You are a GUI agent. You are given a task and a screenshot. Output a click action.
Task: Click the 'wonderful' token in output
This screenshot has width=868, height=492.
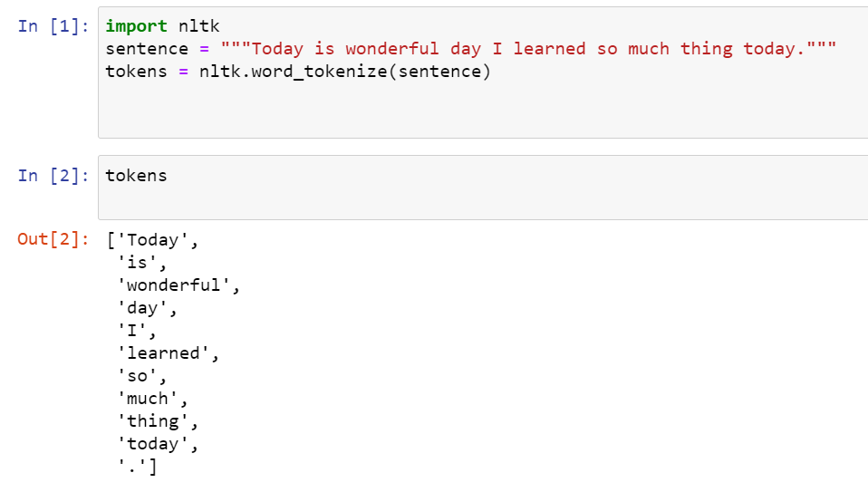coord(174,285)
